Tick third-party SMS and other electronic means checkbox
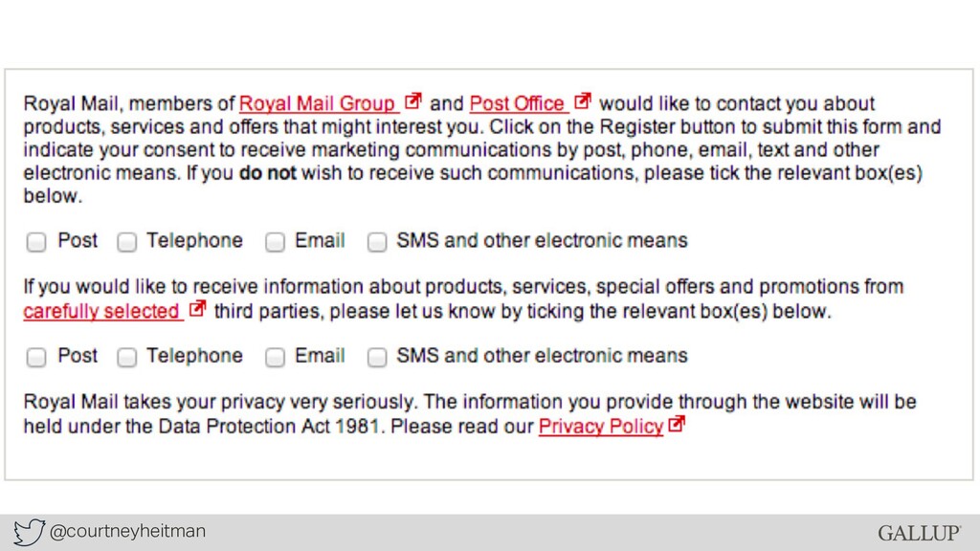Screen dimensions: 980x551 [x=377, y=357]
